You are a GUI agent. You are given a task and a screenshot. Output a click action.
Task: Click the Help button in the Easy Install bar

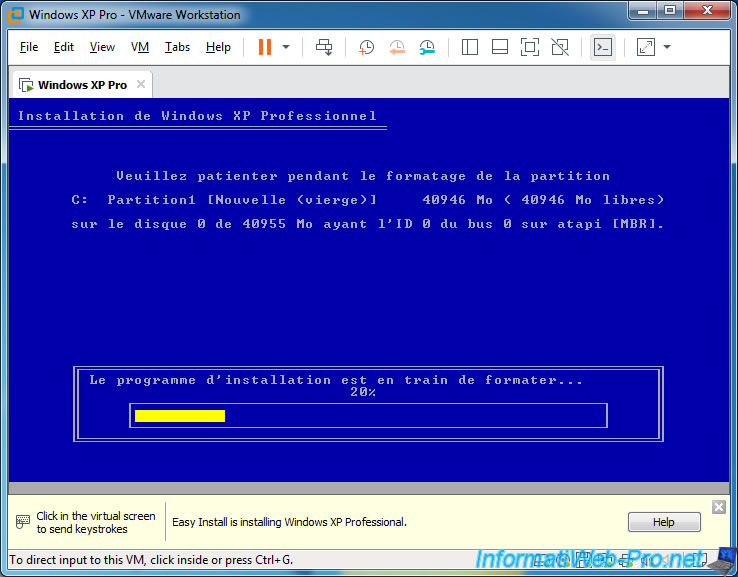click(x=664, y=522)
